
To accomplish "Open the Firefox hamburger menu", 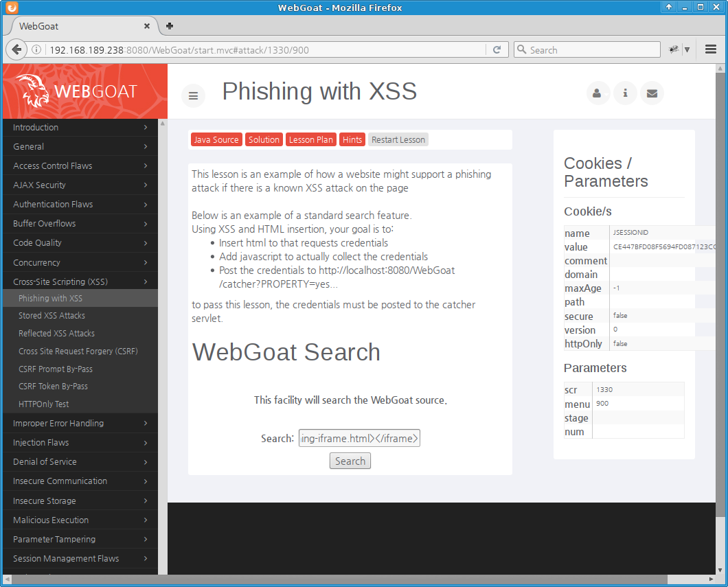I will pyautogui.click(x=710, y=49).
